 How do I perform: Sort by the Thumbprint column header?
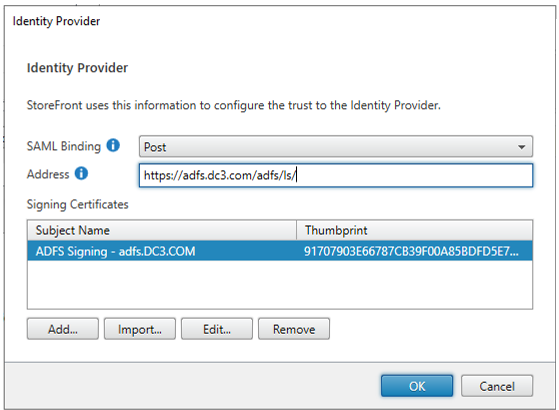(x=415, y=230)
